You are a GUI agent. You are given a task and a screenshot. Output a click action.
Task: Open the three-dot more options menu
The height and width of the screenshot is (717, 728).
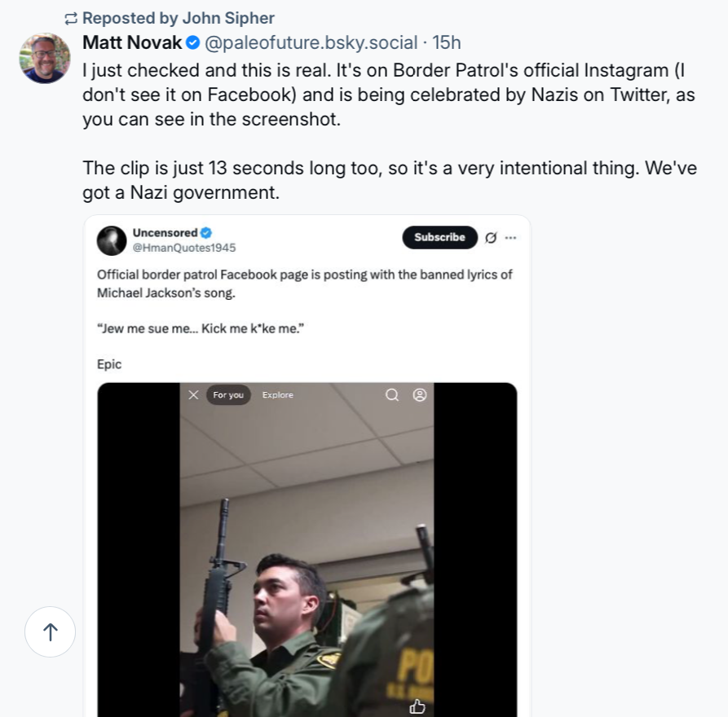click(511, 238)
